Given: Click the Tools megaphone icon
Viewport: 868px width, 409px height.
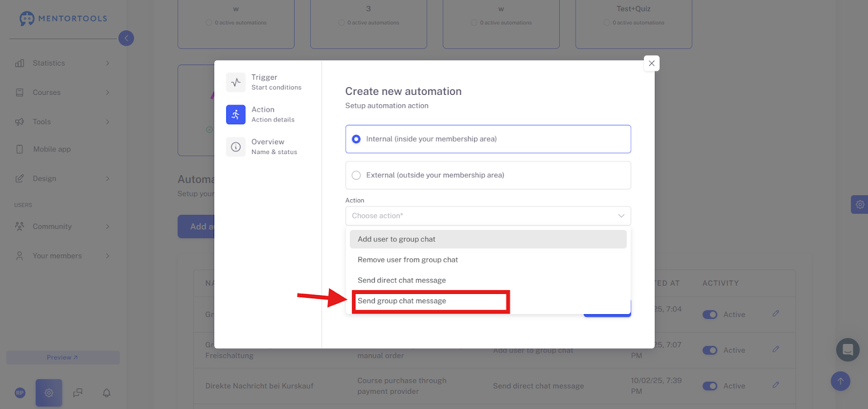Looking at the screenshot, I should point(20,122).
